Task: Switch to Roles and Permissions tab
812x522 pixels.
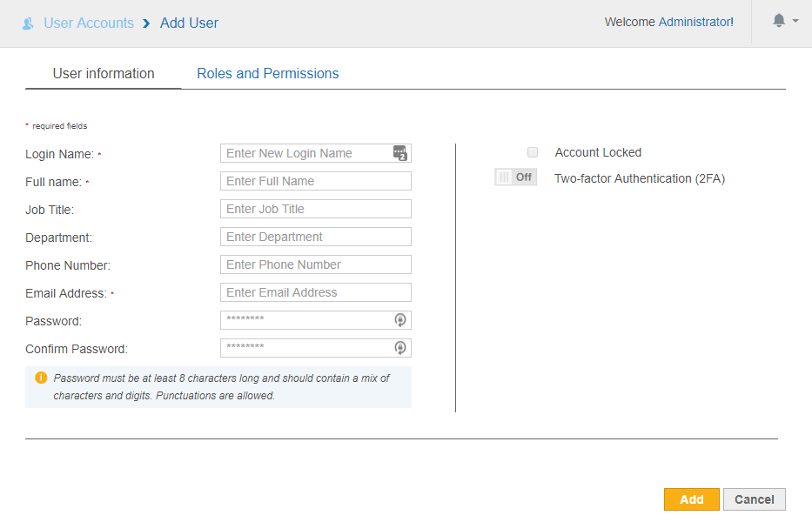Action: pos(267,73)
